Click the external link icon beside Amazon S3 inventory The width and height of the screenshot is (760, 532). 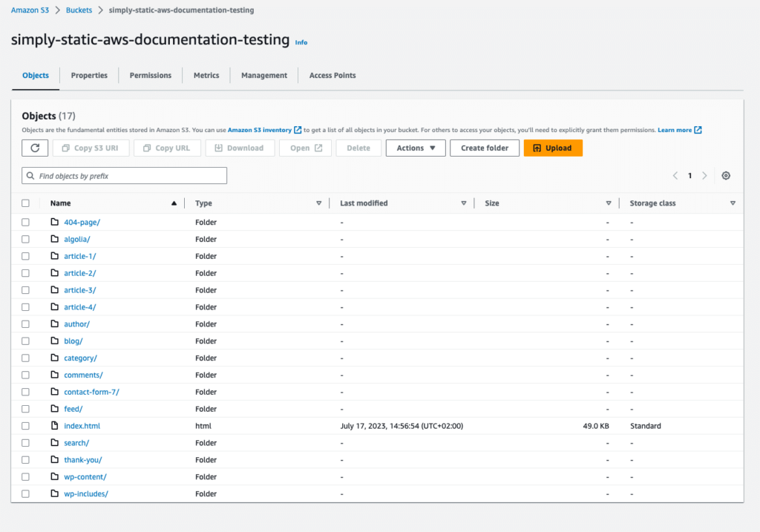[x=298, y=130]
